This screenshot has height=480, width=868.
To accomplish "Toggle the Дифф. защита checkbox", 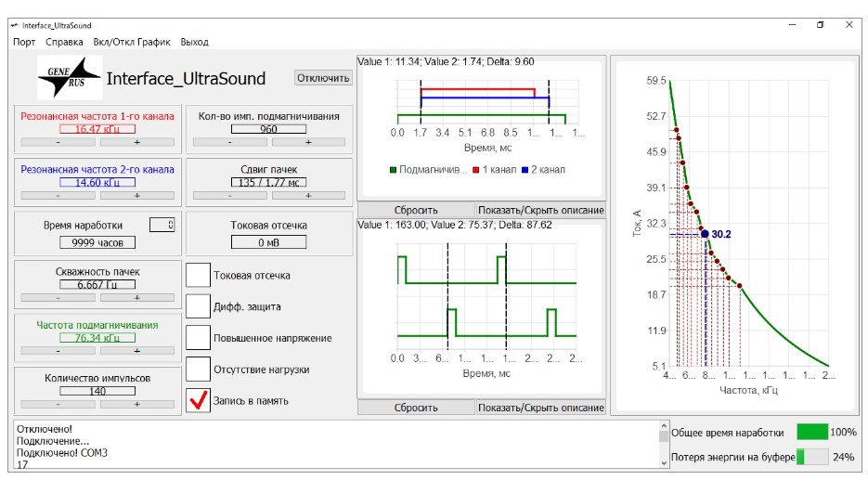I will point(198,306).
